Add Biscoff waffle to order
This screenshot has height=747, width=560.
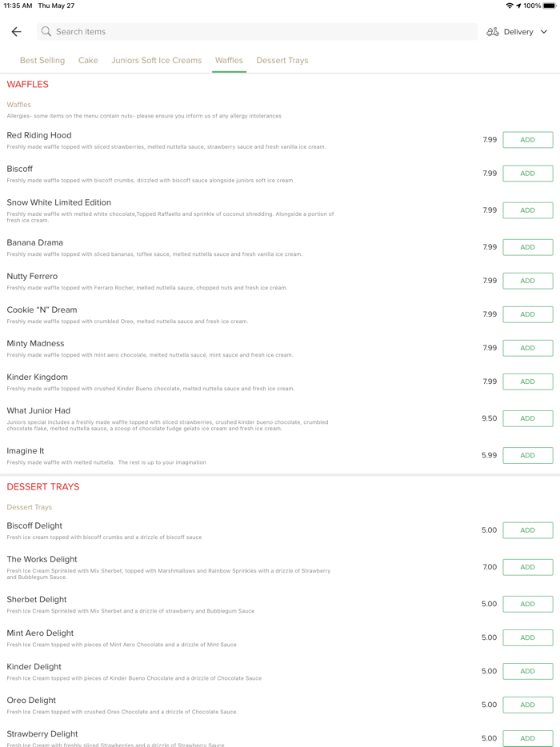pyautogui.click(x=527, y=174)
